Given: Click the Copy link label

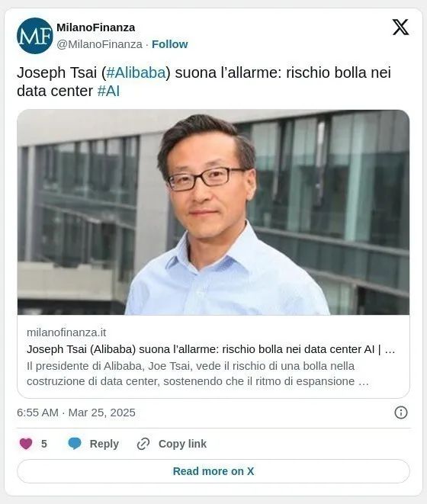Looking at the screenshot, I should click(x=182, y=444).
